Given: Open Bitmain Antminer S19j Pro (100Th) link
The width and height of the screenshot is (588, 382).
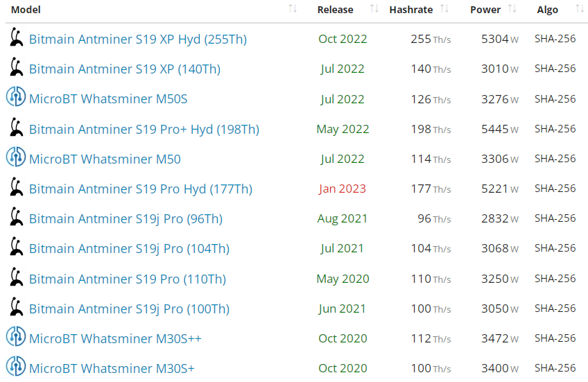Looking at the screenshot, I should coord(130,309).
